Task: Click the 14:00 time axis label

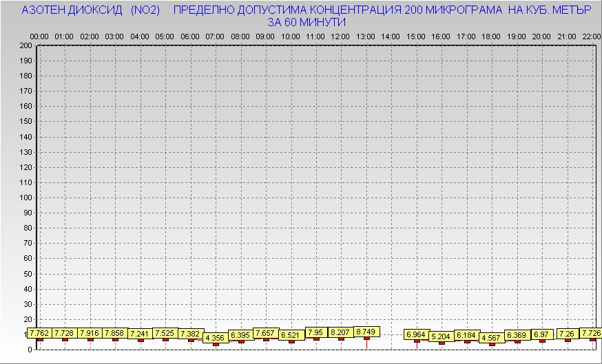Action: pos(391,37)
